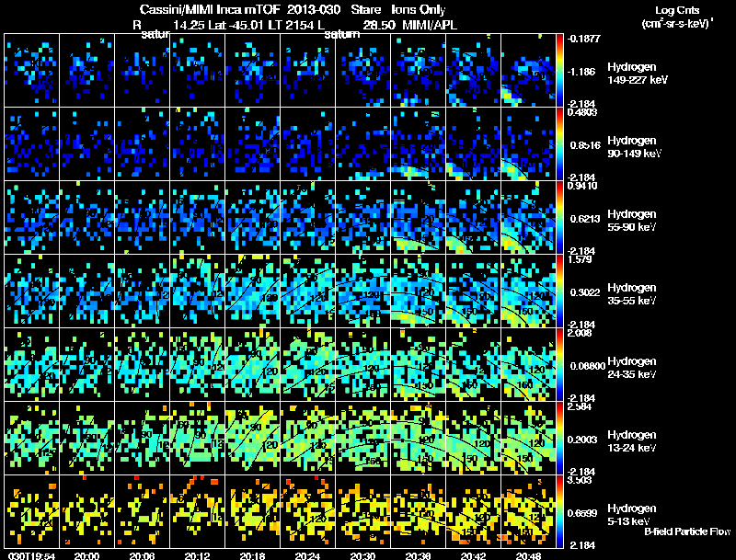736x560 pixels.
Task: Click the -1.186 color scale value
Action: tap(581, 72)
